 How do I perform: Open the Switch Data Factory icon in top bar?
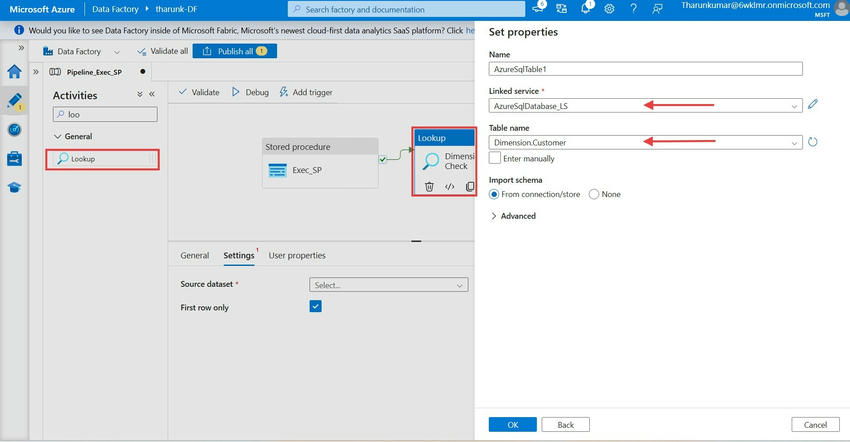click(562, 8)
